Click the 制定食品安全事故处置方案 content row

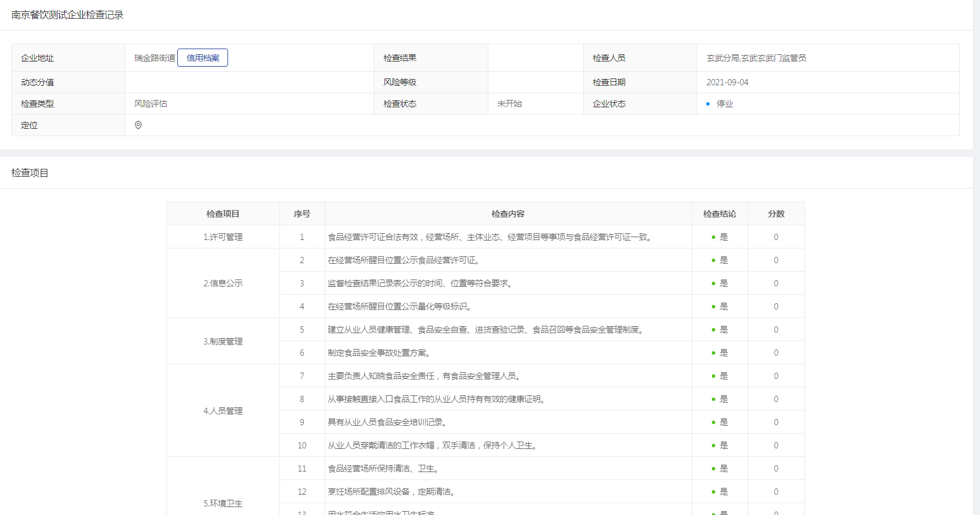380,353
